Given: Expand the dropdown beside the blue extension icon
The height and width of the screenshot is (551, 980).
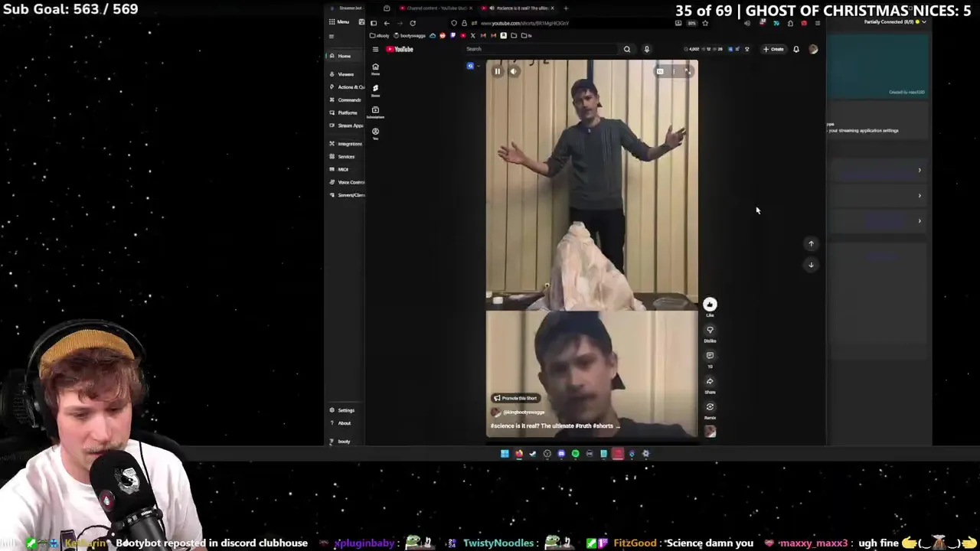Looking at the screenshot, I should pos(478,67).
